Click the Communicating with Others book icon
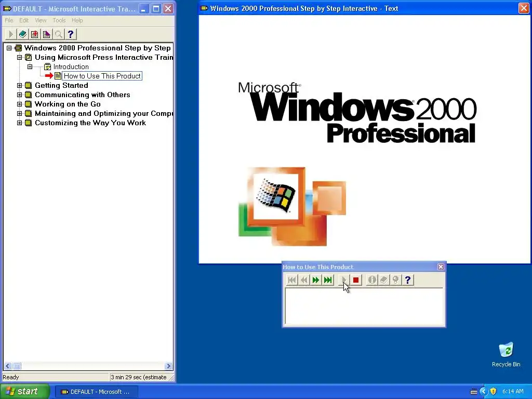Viewport: 532px width, 399px height. point(29,95)
